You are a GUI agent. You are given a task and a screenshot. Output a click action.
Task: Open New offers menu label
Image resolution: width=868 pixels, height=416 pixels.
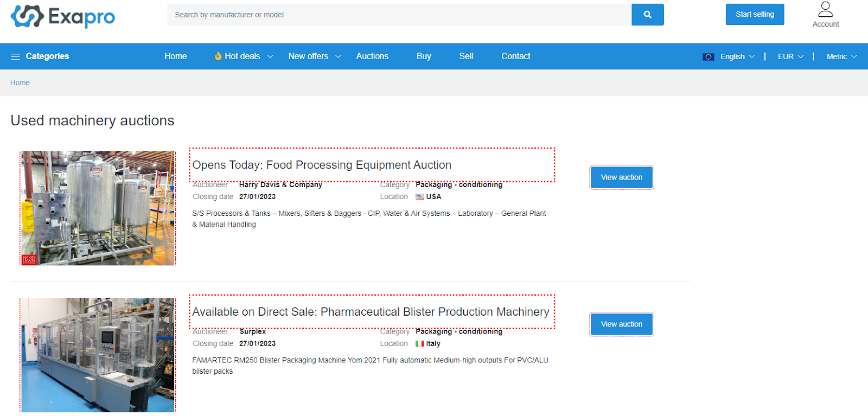tap(308, 56)
